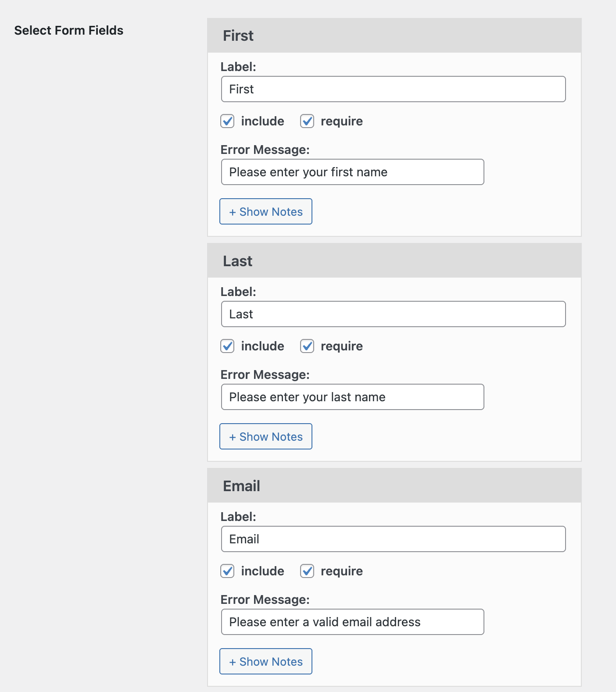Viewport: 616px width, 692px height.
Task: Toggle include checkbox in Last section
Action: [x=227, y=346]
